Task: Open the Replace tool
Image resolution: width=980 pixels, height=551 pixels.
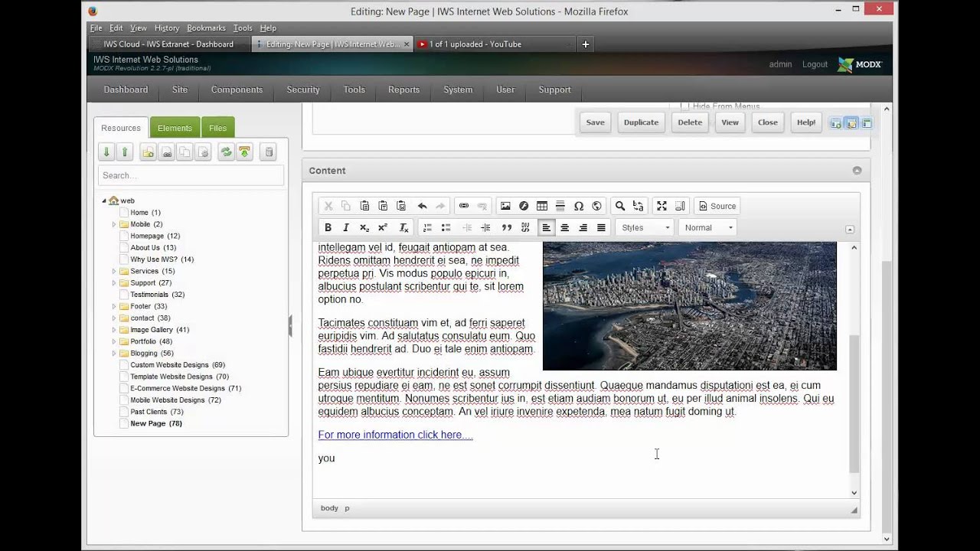Action: (639, 206)
